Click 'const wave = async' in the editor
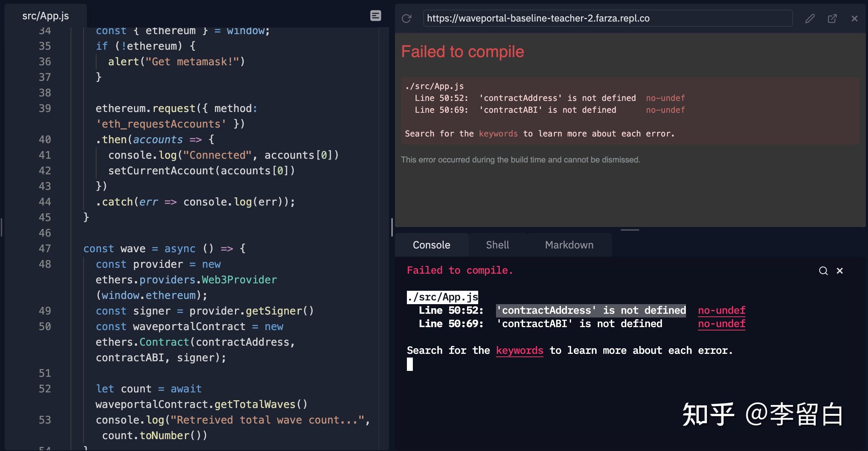This screenshot has width=868, height=451. [139, 248]
